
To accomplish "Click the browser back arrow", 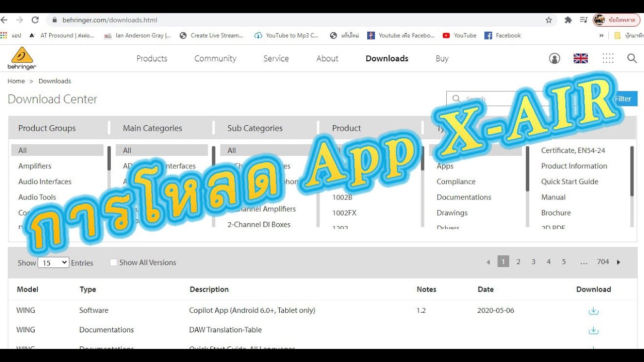I will point(4,20).
